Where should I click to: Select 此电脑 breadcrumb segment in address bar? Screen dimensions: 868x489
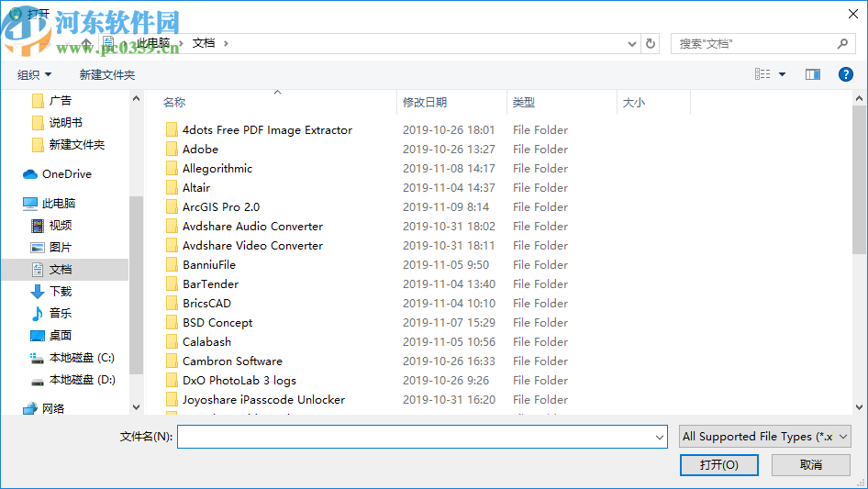pos(153,43)
